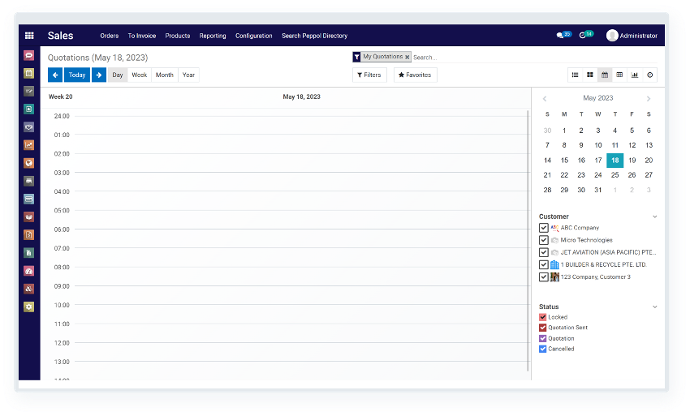Collapse the Status filter section
The width and height of the screenshot is (690, 416).
pos(655,307)
